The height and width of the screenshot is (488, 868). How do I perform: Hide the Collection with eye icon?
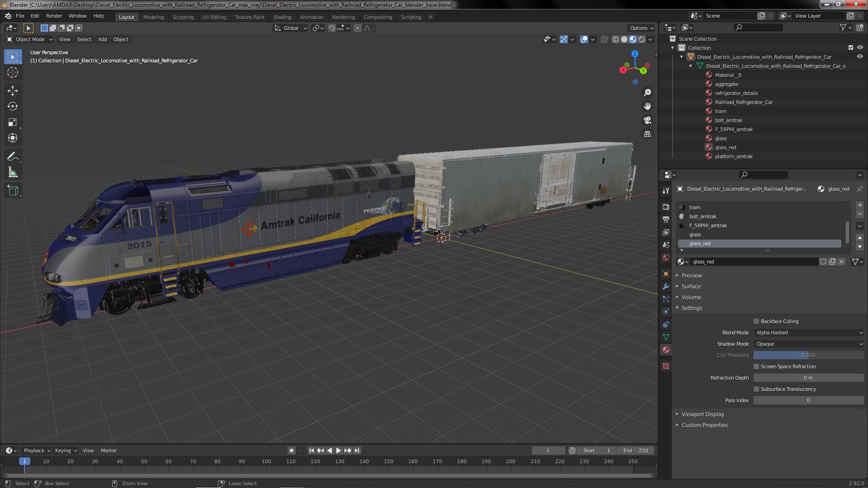click(860, 47)
